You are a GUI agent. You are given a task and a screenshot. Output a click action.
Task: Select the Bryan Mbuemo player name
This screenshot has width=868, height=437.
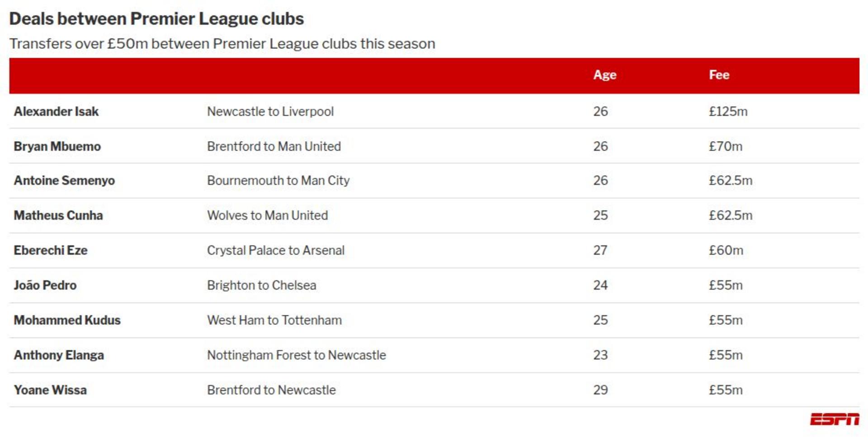57,147
